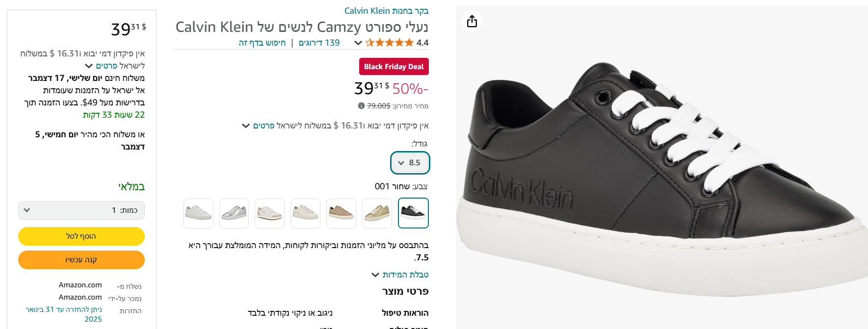This screenshot has height=329, width=868.
Task: Click the share icon on the product image
Action: pyautogui.click(x=472, y=22)
